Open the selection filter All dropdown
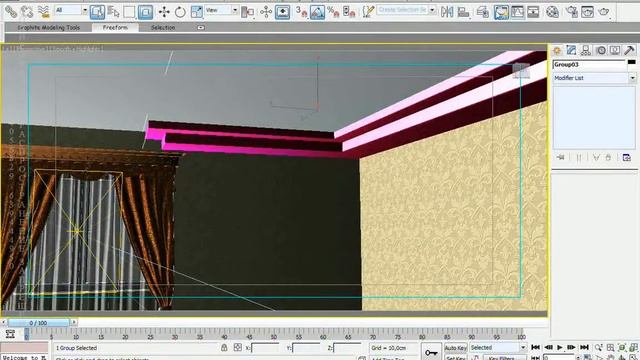 tap(71, 10)
